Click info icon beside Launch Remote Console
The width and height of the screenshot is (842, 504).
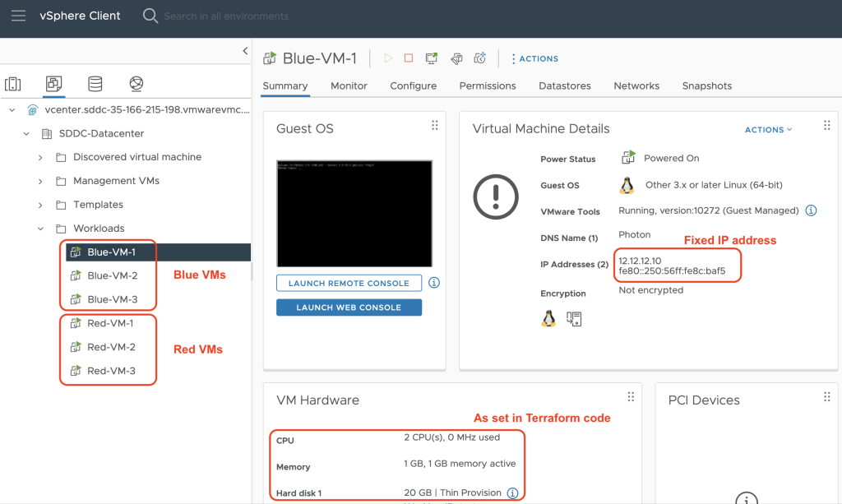pos(434,282)
